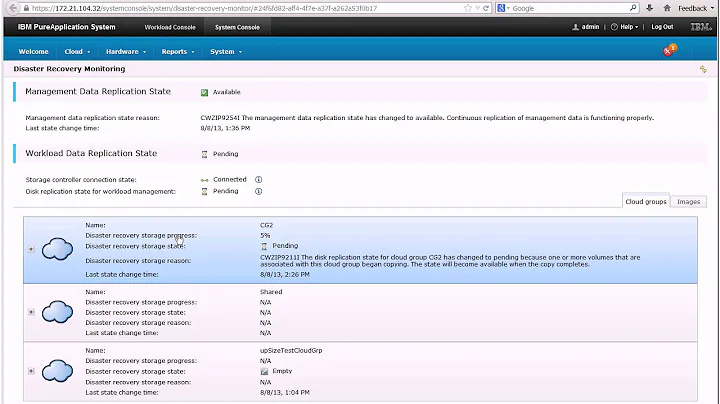Viewport: 720px width, 404px height.
Task: Click the CG2 name text
Action: [266, 225]
